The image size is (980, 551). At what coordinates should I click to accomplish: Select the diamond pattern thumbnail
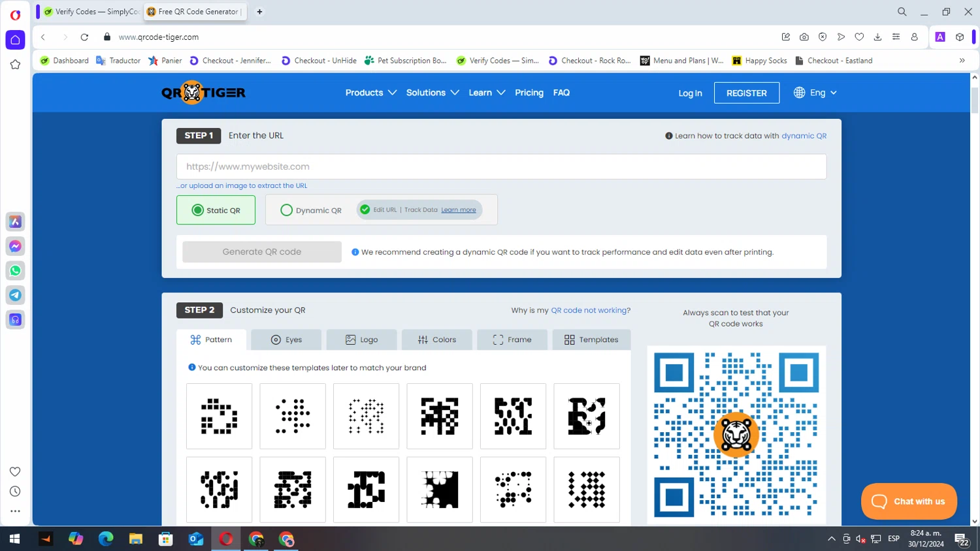point(587,490)
